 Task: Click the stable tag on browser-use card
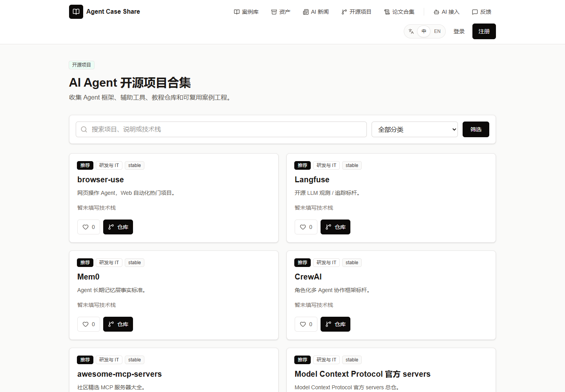point(135,165)
